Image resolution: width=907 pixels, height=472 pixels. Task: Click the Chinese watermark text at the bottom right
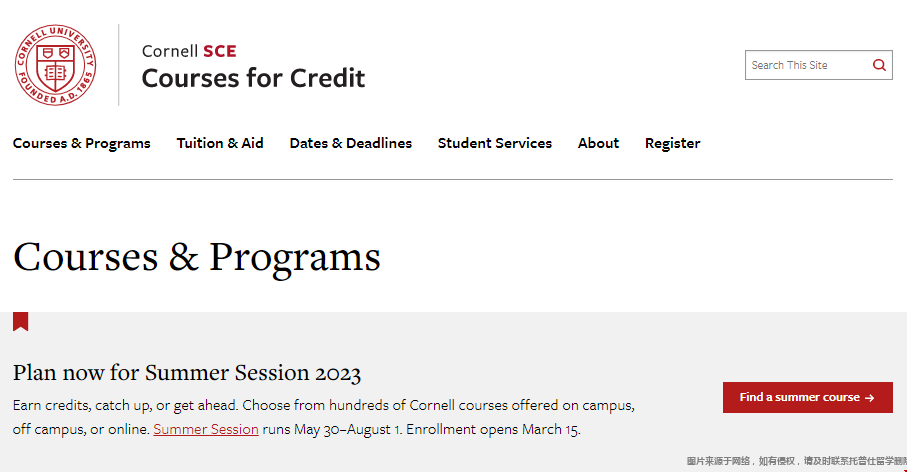pyautogui.click(x=795, y=461)
